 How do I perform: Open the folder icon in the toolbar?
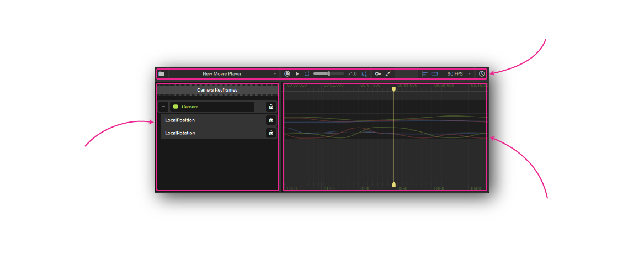161,73
